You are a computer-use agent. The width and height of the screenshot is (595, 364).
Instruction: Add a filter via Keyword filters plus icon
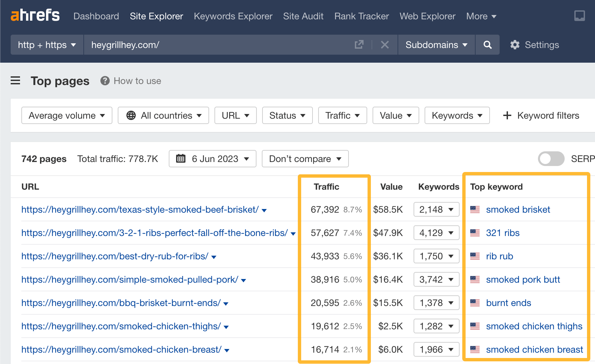tap(507, 115)
